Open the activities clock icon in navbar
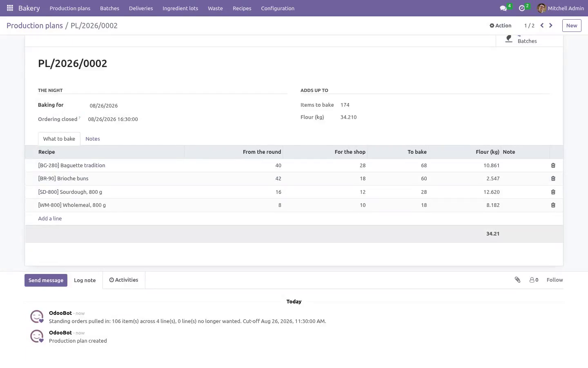 (521, 8)
